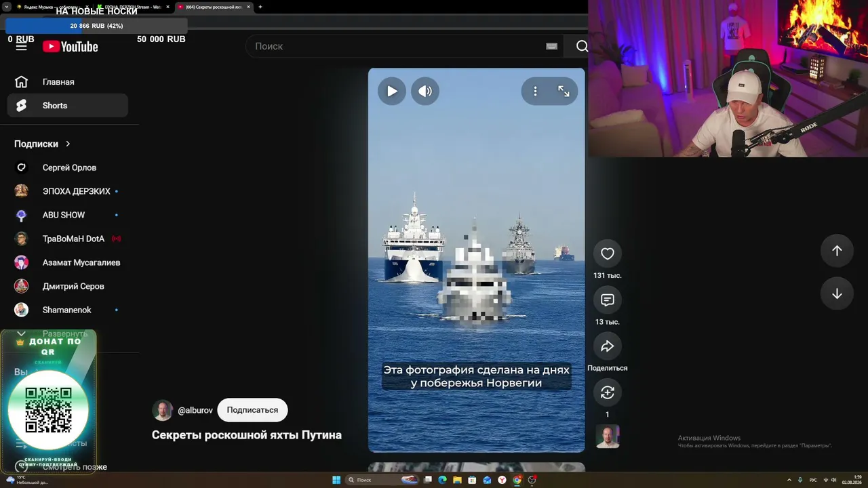Image resolution: width=868 pixels, height=488 pixels.
Task: Go to the YouTube logo home link
Action: click(x=71, y=46)
